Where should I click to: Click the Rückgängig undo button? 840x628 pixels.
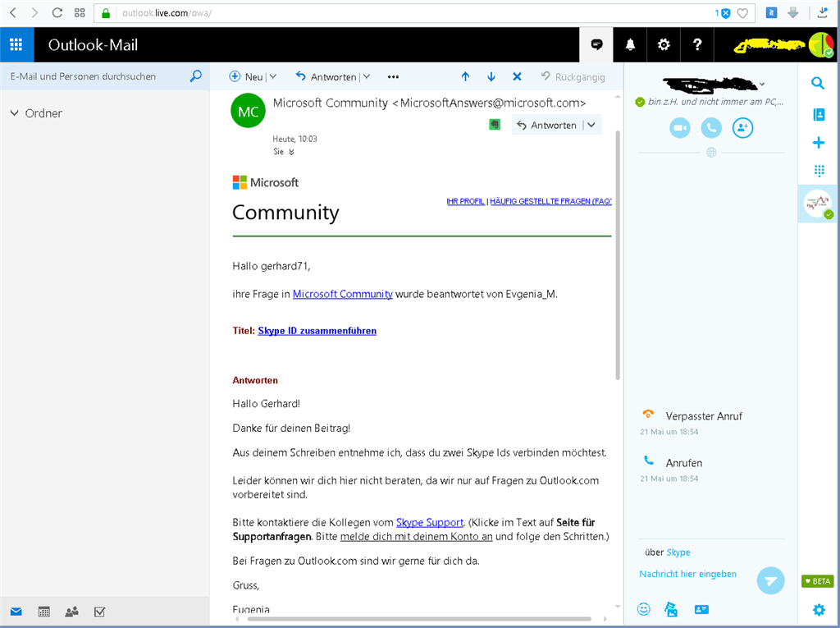[x=573, y=76]
